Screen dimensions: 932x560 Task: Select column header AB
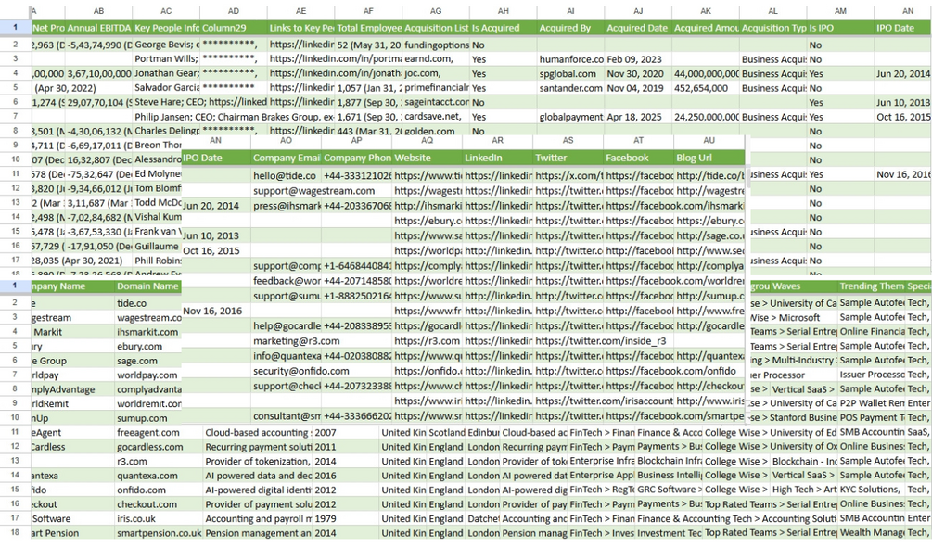(98, 11)
